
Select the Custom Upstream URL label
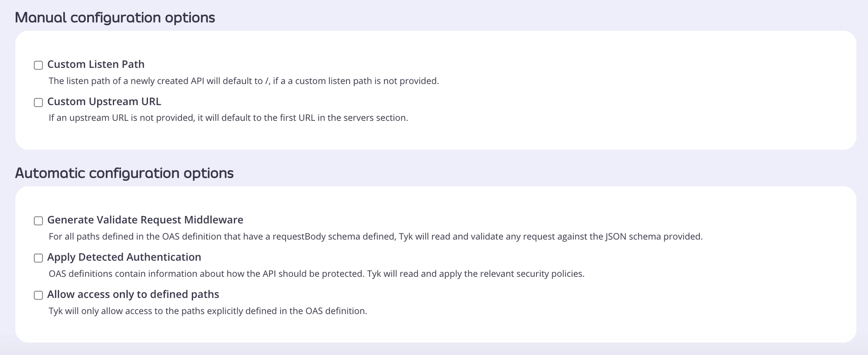click(x=105, y=101)
